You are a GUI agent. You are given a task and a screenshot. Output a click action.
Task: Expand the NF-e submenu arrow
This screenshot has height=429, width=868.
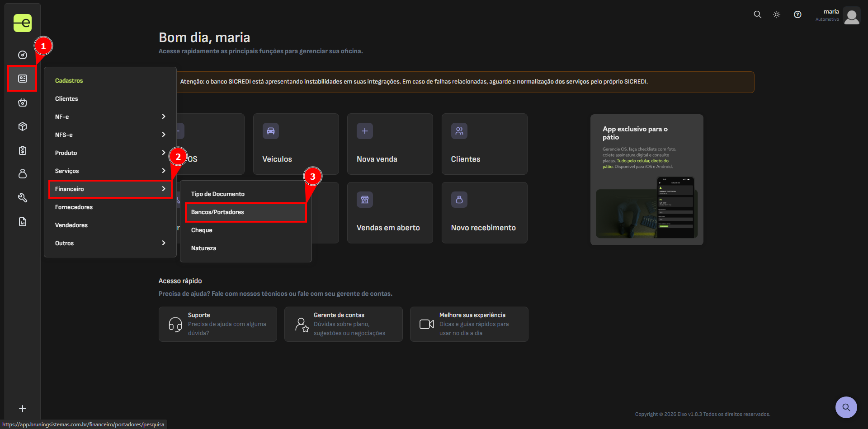(x=164, y=117)
